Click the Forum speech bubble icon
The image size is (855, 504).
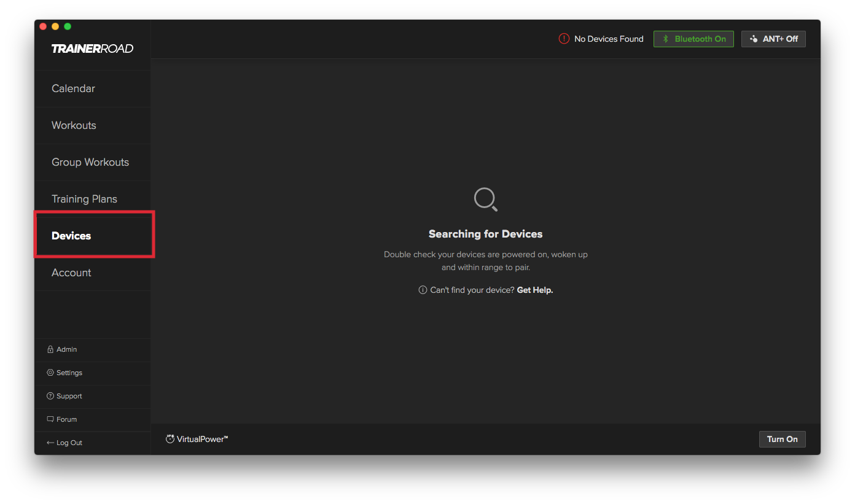click(x=50, y=419)
